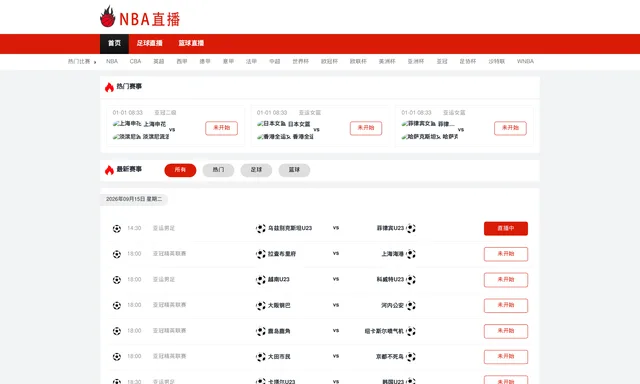
Task: Open 英超 league link
Action: coord(158,62)
